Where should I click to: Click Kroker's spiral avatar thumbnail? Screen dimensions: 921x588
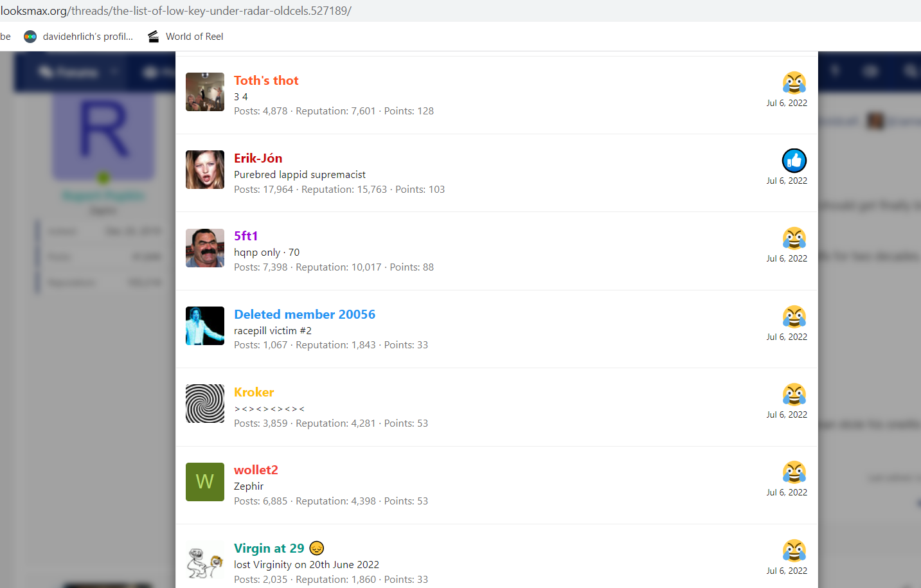205,404
